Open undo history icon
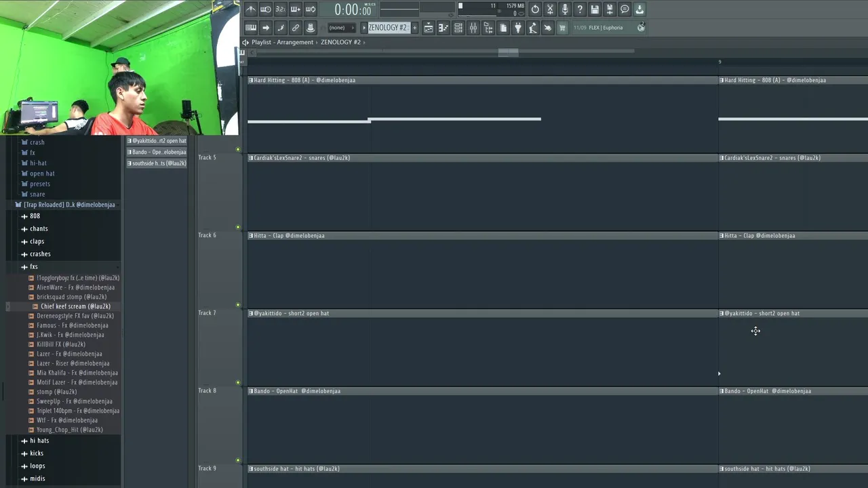Screen dimensions: 868x488 tap(535, 9)
